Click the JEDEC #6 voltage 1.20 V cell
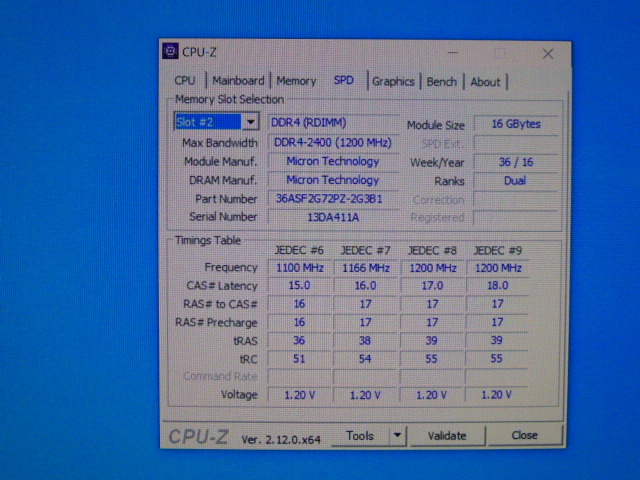The image size is (640, 480). pyautogui.click(x=300, y=395)
